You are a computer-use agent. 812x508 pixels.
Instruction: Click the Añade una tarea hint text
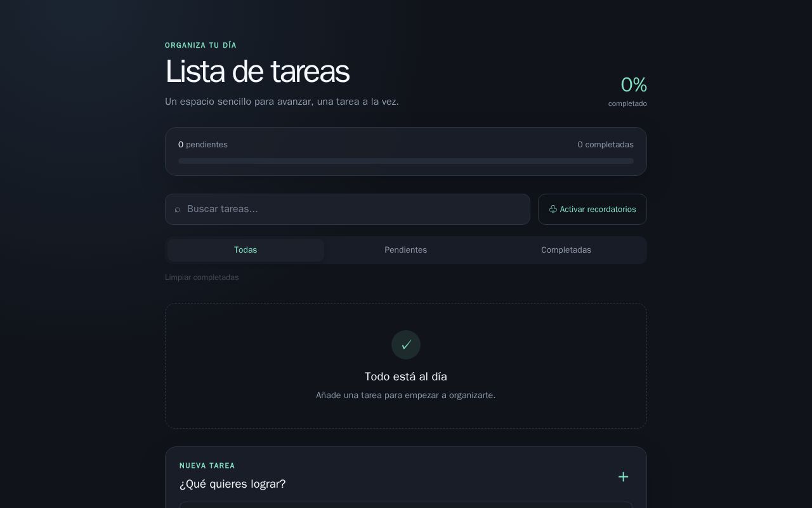(x=406, y=395)
